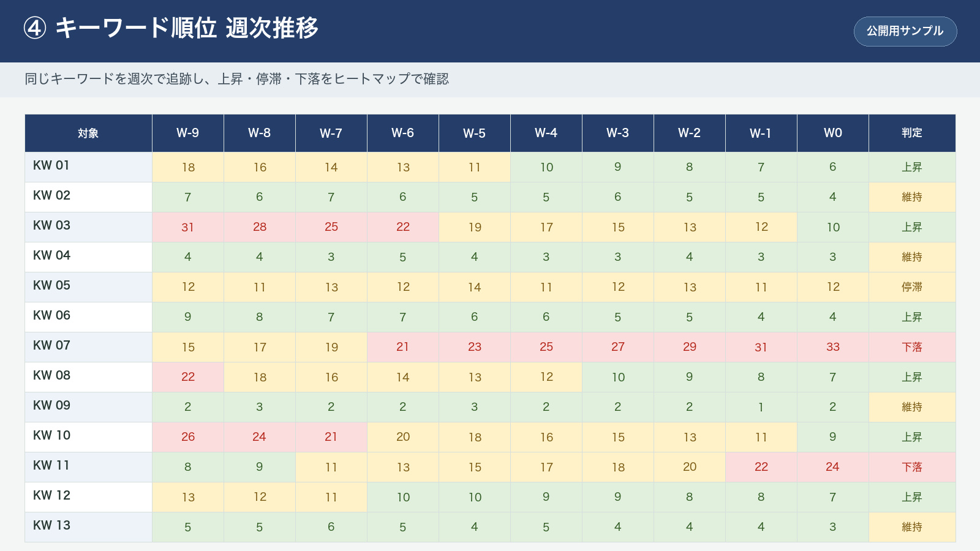
Task: Click KW 07 W-4 cell value 25
Action: pyautogui.click(x=546, y=347)
